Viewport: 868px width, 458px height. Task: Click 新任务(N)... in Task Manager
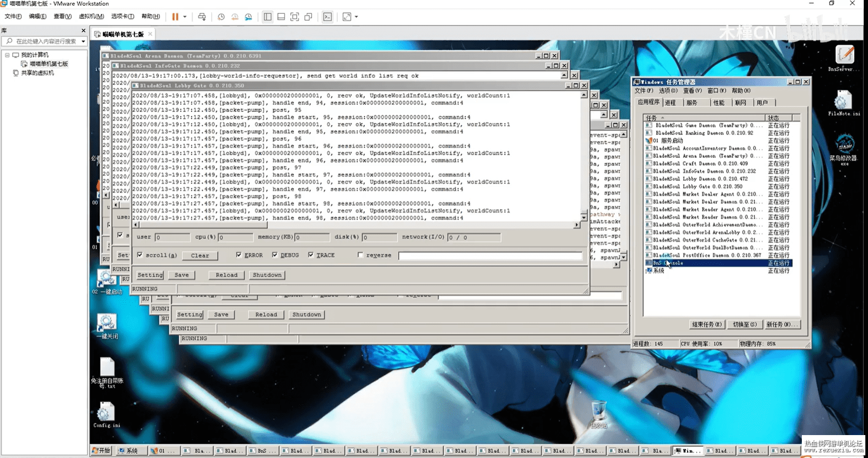pos(782,324)
